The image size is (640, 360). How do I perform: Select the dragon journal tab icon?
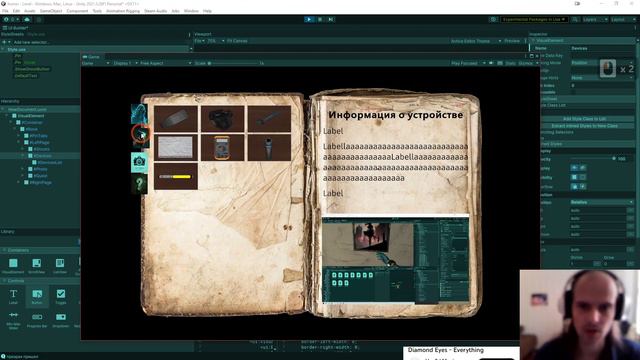click(x=139, y=113)
